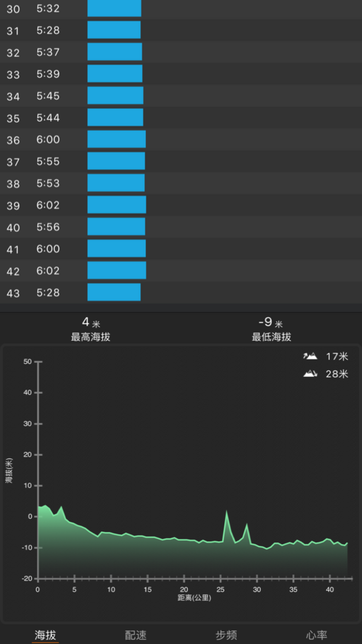The width and height of the screenshot is (362, 644).
Task: Click the kilometer 43 pace bar
Action: 114,293
